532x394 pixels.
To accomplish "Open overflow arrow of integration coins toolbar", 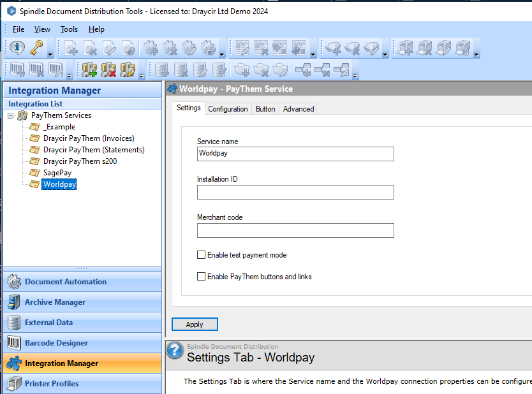I will pos(142,76).
